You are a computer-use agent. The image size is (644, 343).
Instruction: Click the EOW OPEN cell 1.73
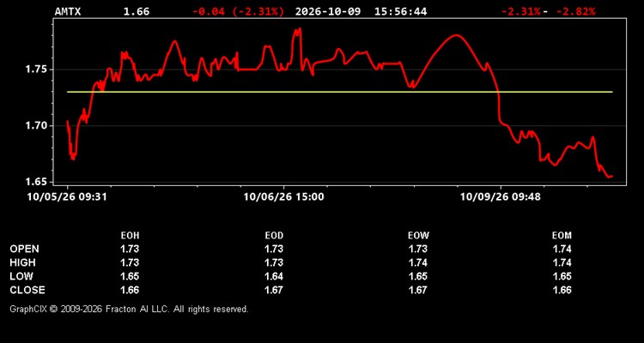418,249
